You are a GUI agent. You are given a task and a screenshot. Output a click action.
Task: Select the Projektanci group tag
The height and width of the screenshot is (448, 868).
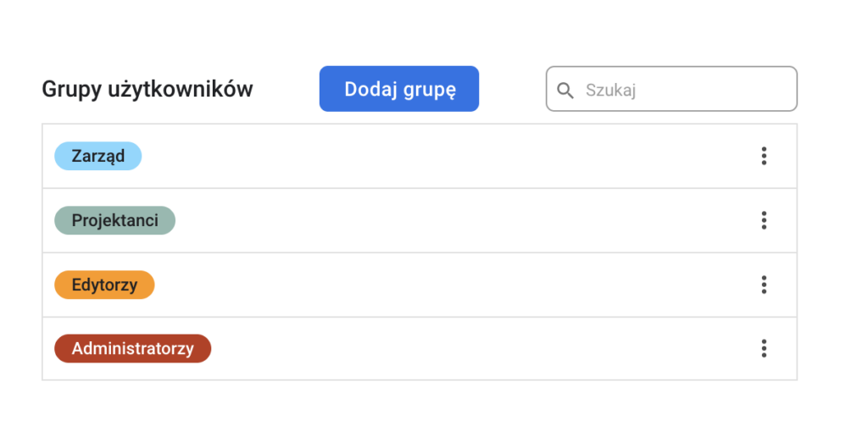pos(114,220)
